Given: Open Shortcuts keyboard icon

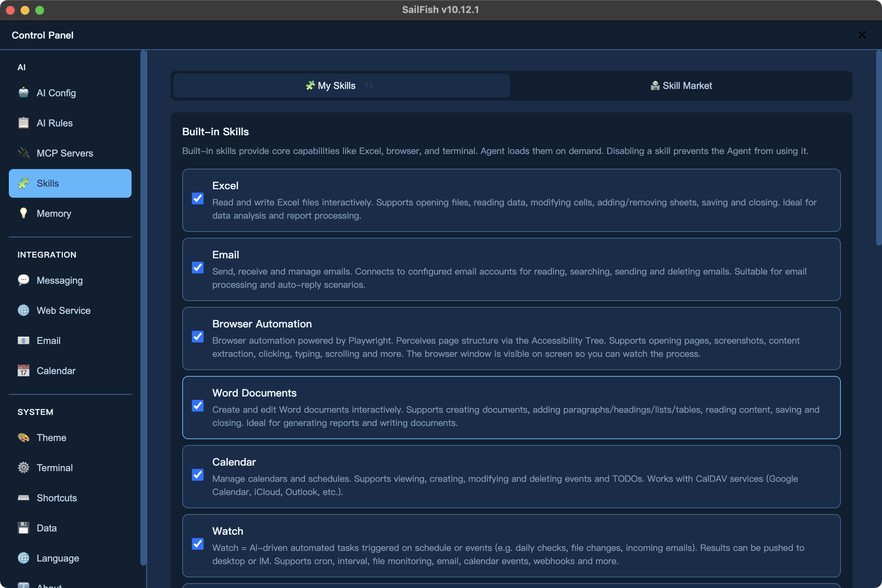Looking at the screenshot, I should click(x=23, y=498).
